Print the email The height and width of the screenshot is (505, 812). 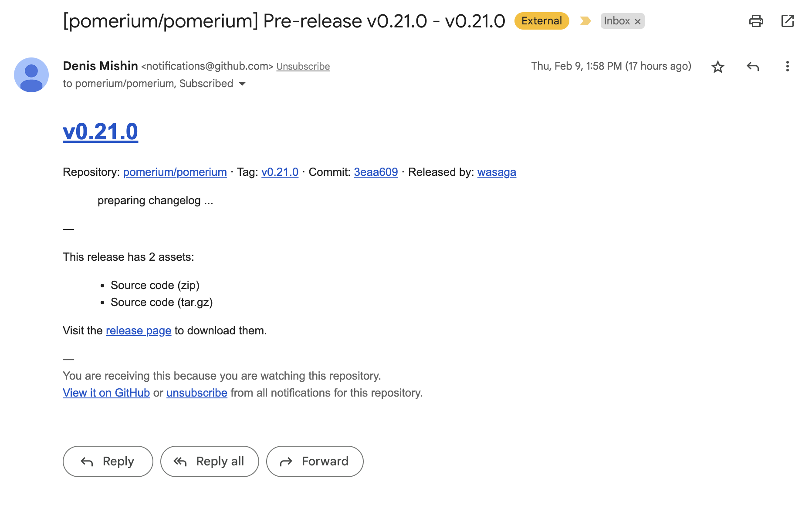tap(757, 20)
